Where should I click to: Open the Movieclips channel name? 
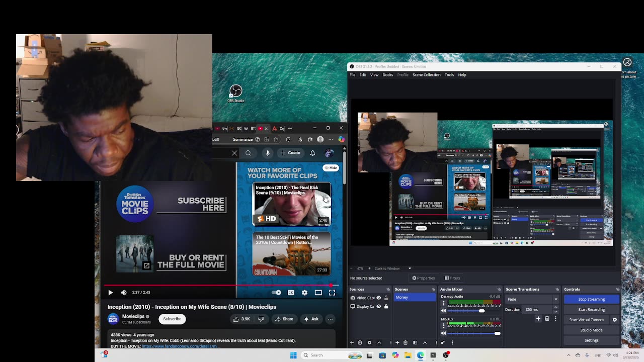pyautogui.click(x=133, y=316)
